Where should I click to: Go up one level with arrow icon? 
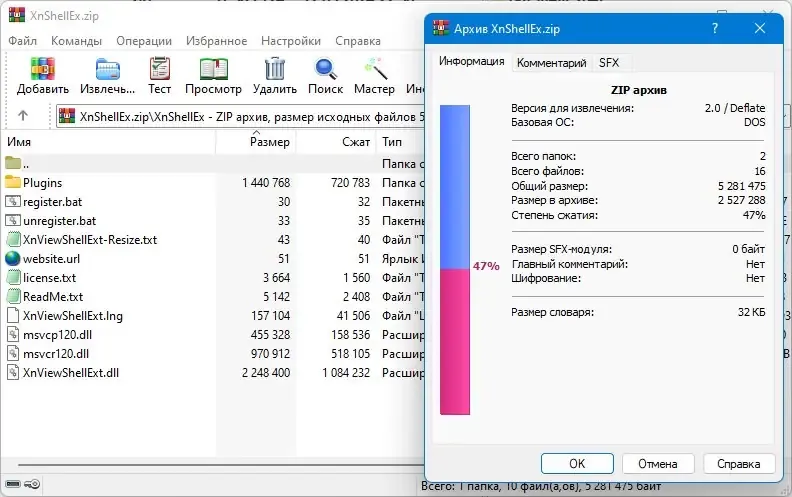tap(23, 116)
